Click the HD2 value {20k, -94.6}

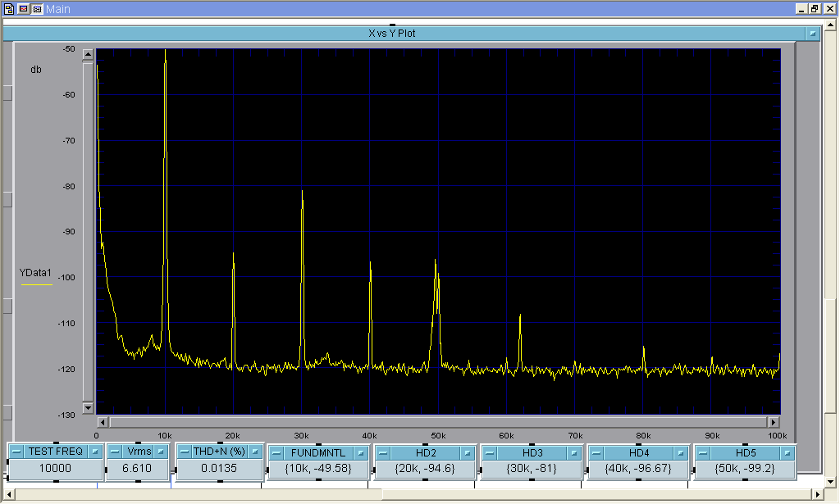(x=425, y=470)
